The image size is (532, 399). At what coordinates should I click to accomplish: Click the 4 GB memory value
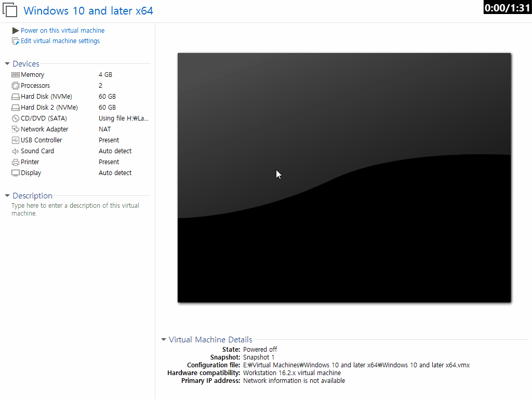pyautogui.click(x=105, y=75)
